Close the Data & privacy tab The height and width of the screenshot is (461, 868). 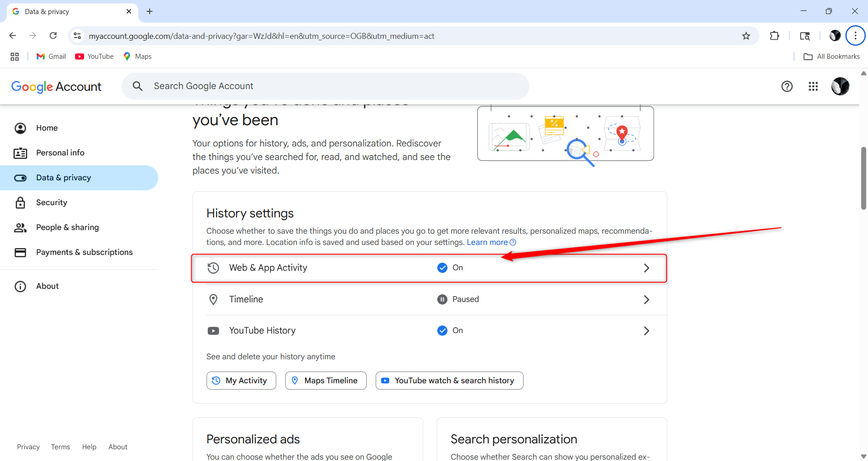129,11
